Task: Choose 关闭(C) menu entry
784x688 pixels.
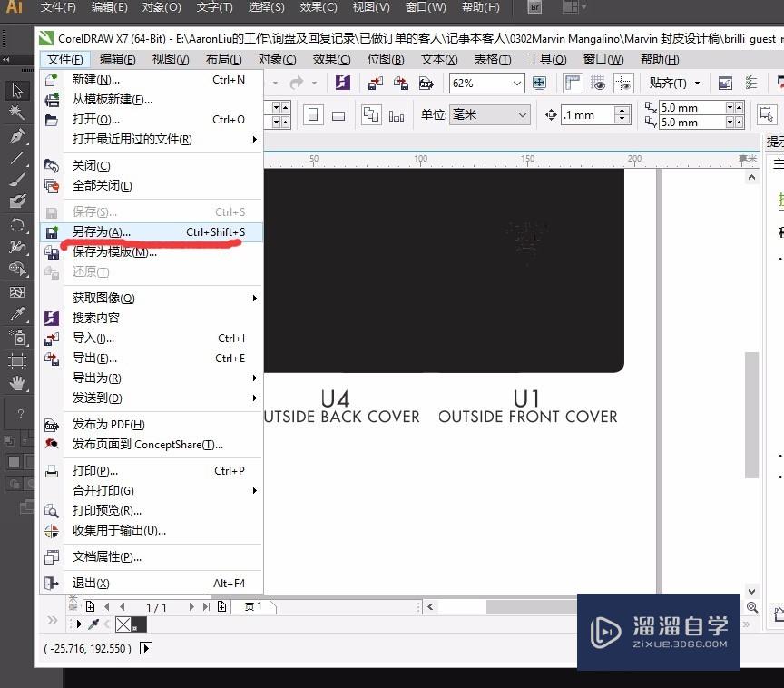Action: [x=151, y=165]
